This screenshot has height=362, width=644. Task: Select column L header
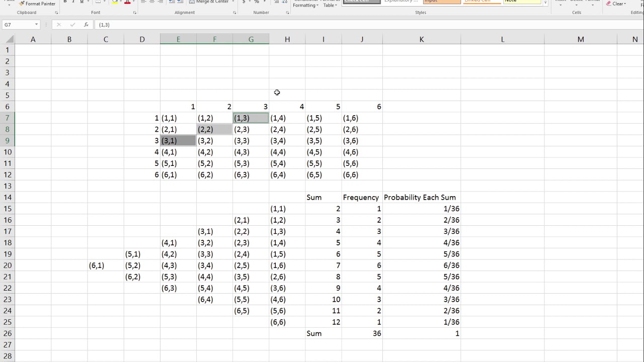(503, 39)
